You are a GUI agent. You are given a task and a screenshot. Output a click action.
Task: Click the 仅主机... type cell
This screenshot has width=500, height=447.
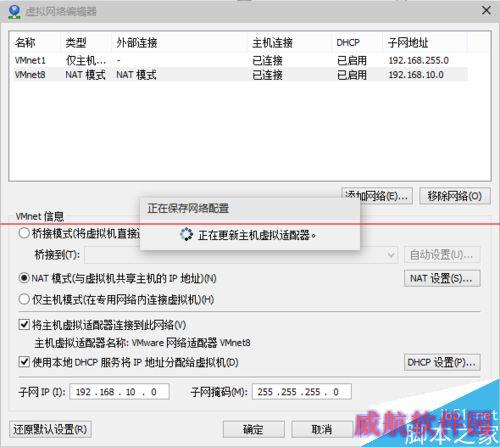coord(86,60)
